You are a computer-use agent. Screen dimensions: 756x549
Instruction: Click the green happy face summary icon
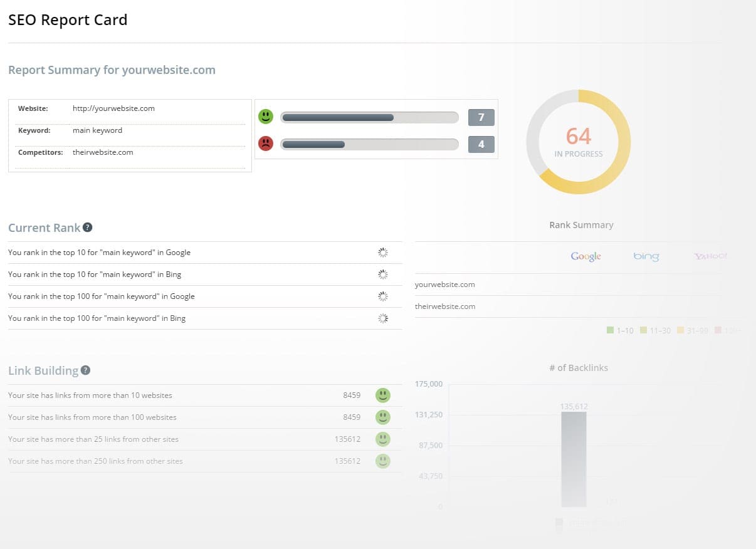tap(266, 117)
